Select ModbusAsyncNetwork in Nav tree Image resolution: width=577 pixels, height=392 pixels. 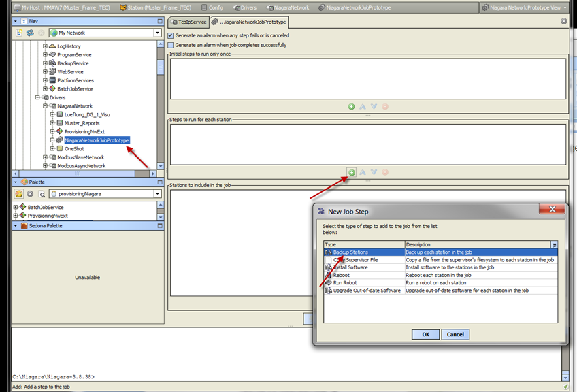(x=82, y=165)
